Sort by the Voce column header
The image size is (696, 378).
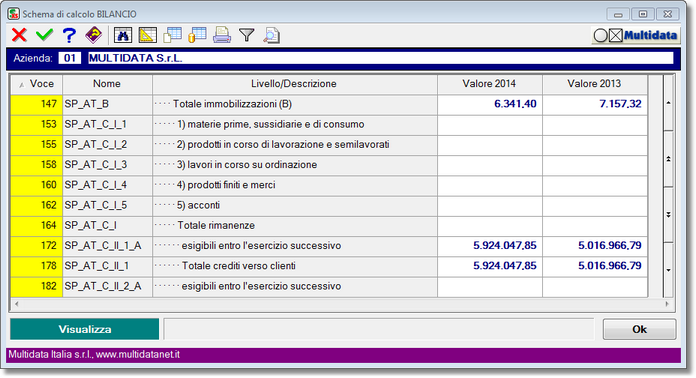tap(36, 84)
